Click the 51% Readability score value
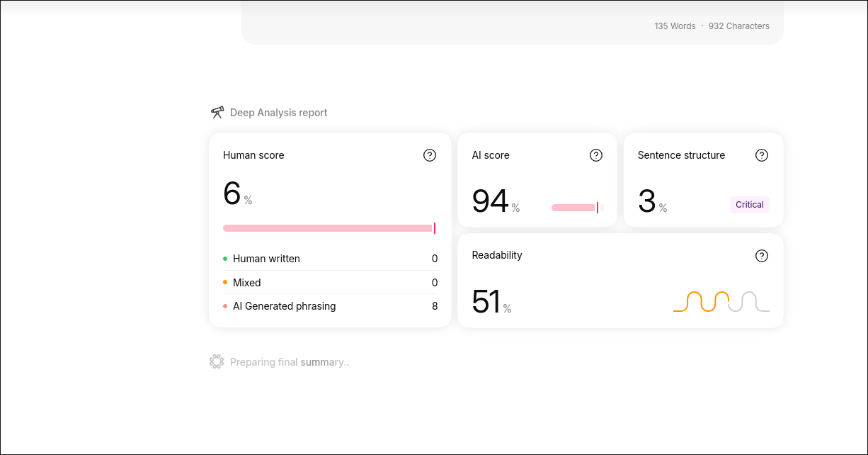 click(491, 302)
